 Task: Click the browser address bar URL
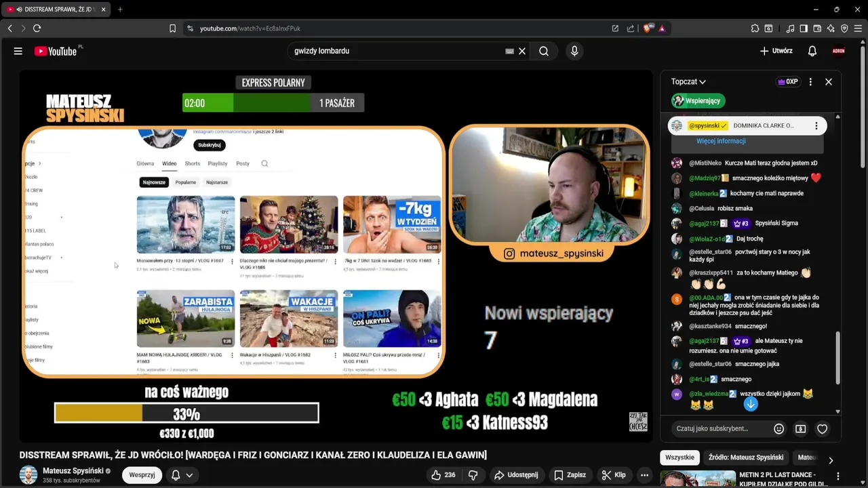(x=250, y=28)
